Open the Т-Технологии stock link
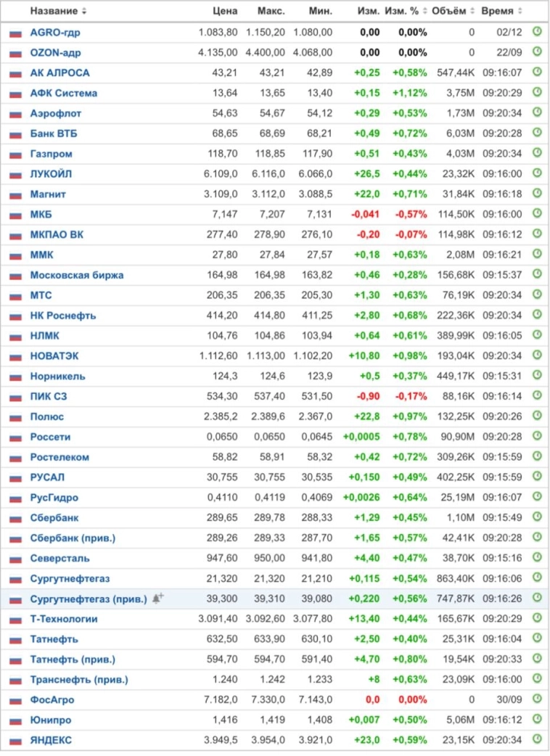The height and width of the screenshot is (756, 550). tap(64, 619)
